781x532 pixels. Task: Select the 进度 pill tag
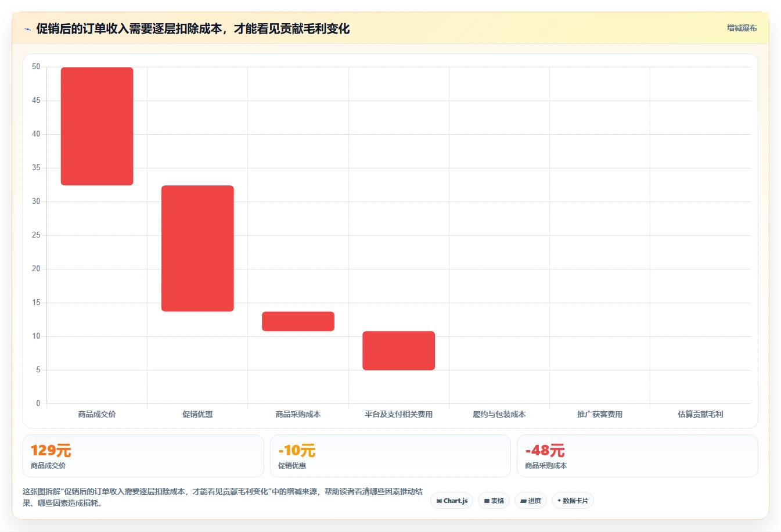coord(531,501)
